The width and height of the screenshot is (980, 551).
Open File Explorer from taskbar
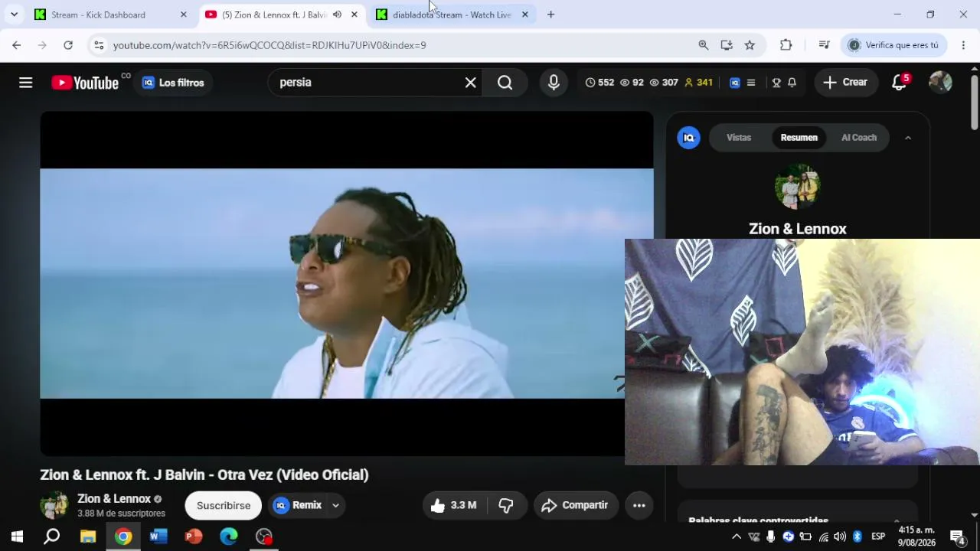pyautogui.click(x=88, y=536)
